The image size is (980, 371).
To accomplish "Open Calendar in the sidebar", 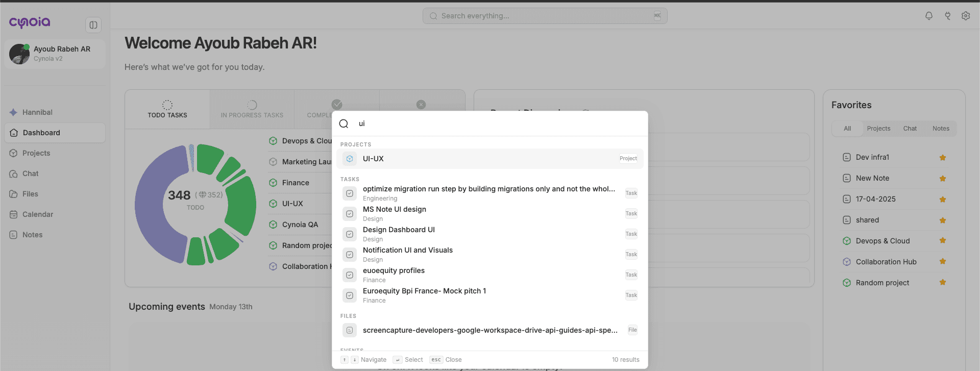I will [55, 214].
